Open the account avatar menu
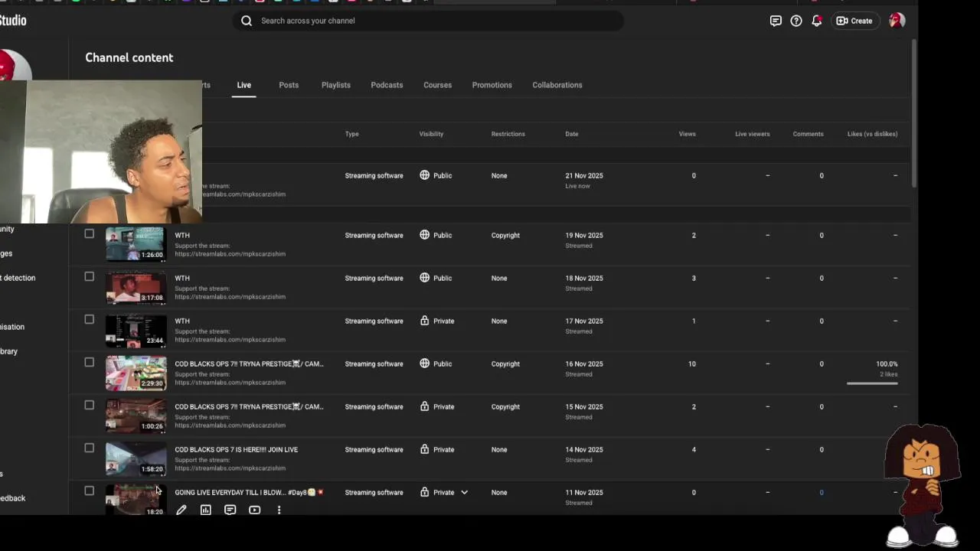 897,21
